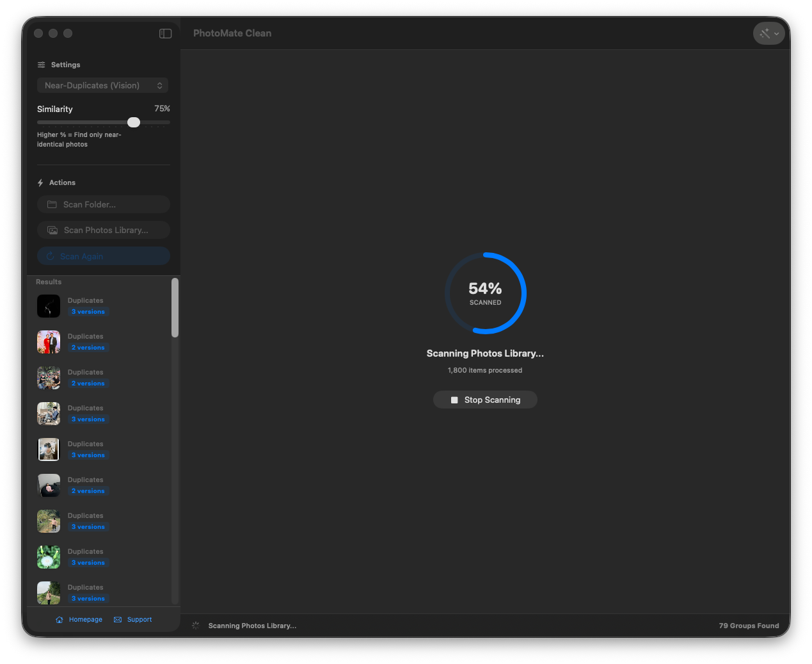Click the Settings sliders icon
The image size is (812, 664).
click(x=40, y=65)
